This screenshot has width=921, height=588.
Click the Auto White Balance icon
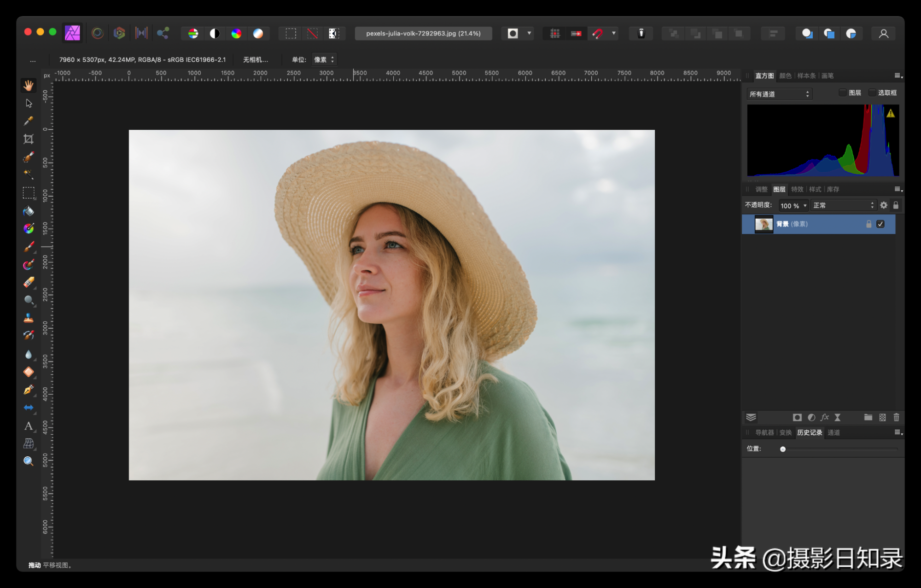(x=258, y=33)
